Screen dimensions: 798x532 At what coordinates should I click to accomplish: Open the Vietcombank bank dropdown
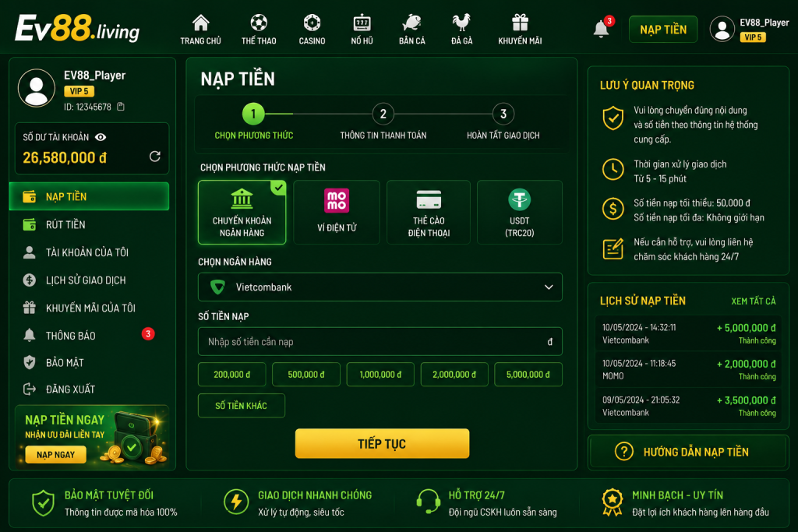click(380, 287)
